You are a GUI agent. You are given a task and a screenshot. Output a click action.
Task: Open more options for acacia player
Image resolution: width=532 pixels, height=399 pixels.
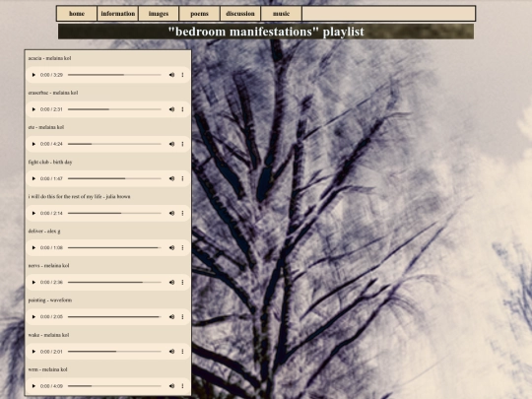(182, 75)
